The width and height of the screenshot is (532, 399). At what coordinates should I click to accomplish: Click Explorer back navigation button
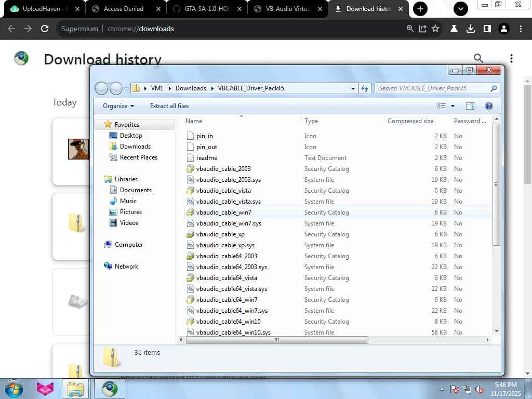(101, 88)
